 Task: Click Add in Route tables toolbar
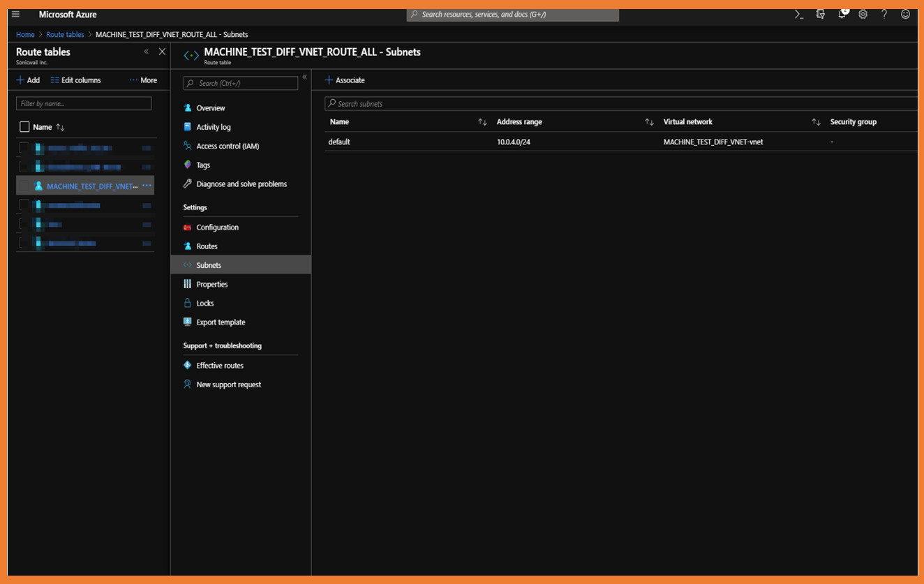pyautogui.click(x=28, y=80)
